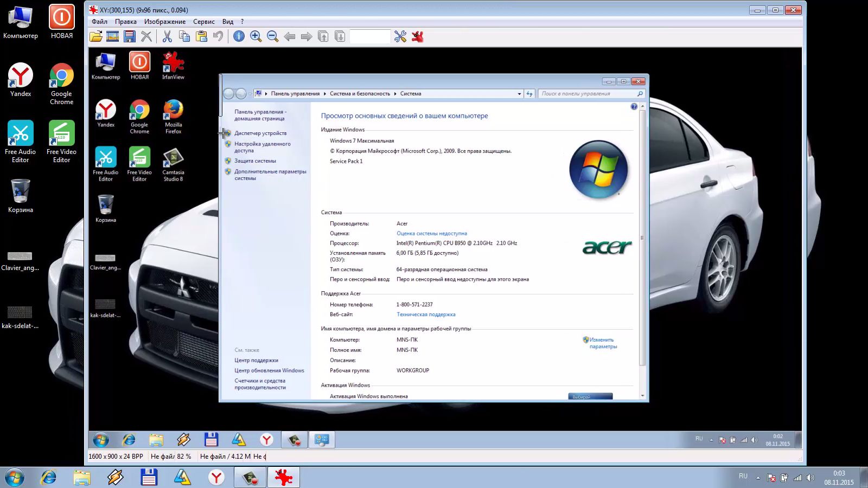Click the previous page up-arrow toolbar icon

click(323, 36)
